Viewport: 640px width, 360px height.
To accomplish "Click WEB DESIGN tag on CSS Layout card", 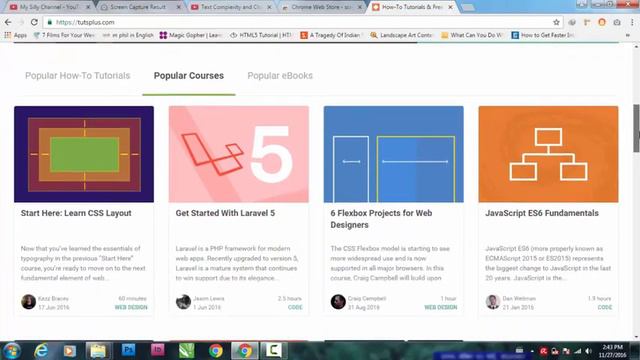I will pos(131,307).
